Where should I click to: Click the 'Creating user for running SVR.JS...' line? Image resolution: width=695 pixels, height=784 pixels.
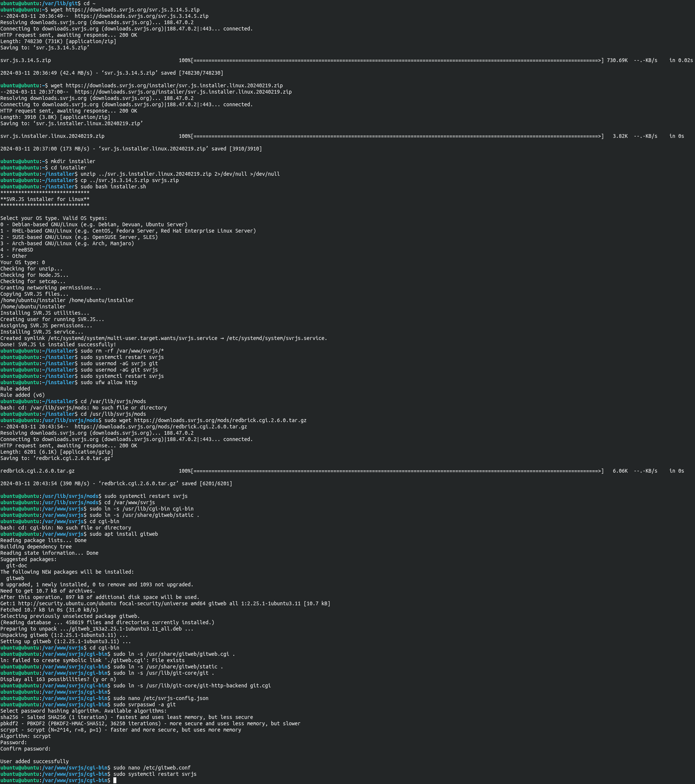(x=52, y=319)
